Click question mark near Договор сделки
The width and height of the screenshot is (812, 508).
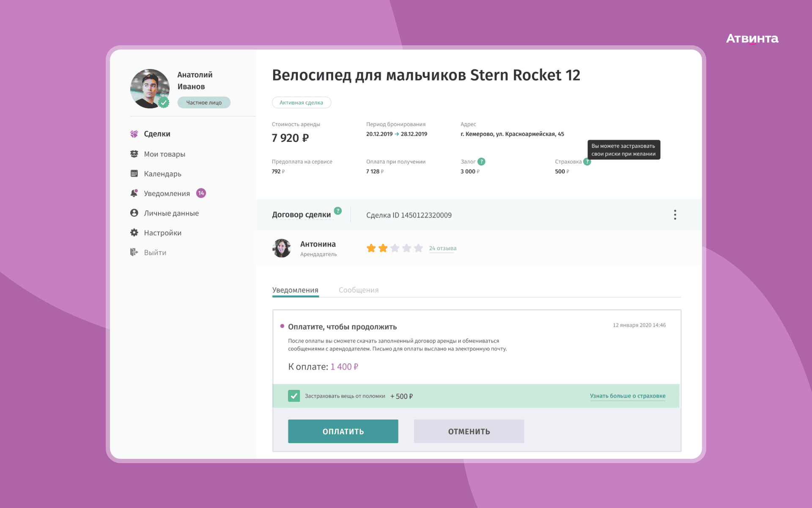tap(337, 211)
